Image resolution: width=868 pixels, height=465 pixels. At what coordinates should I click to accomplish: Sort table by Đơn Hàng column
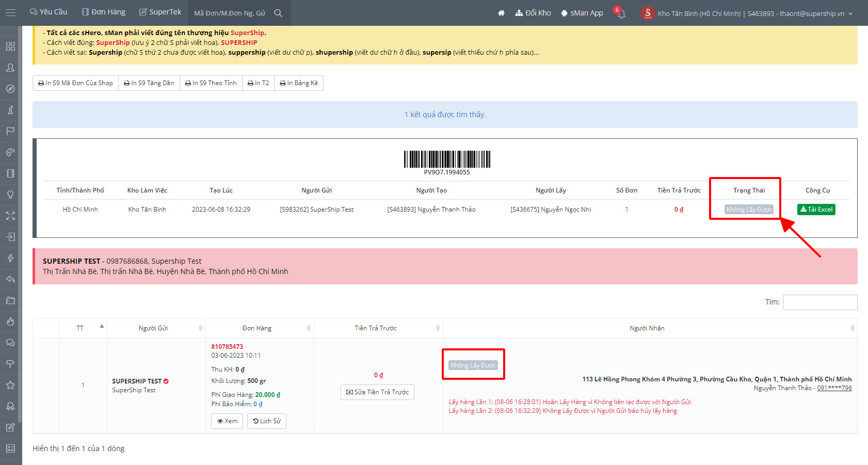pos(260,328)
